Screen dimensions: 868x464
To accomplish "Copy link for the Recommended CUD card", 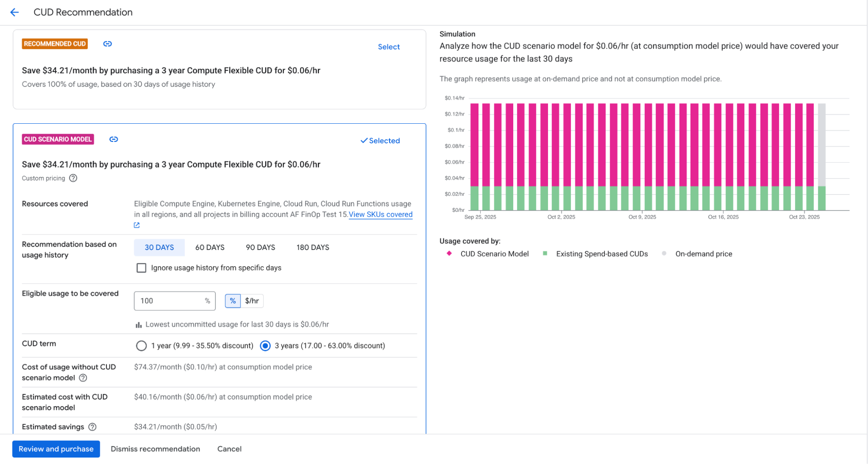I will (x=107, y=43).
